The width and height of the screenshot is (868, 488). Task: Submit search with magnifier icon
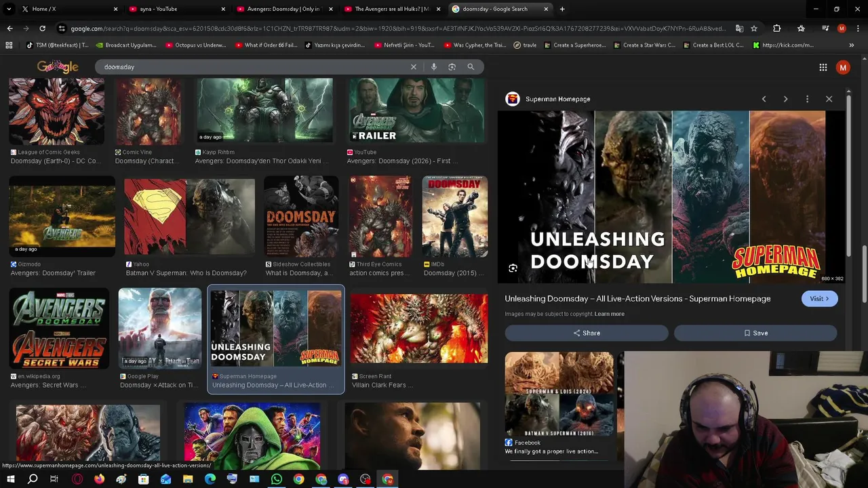[471, 67]
